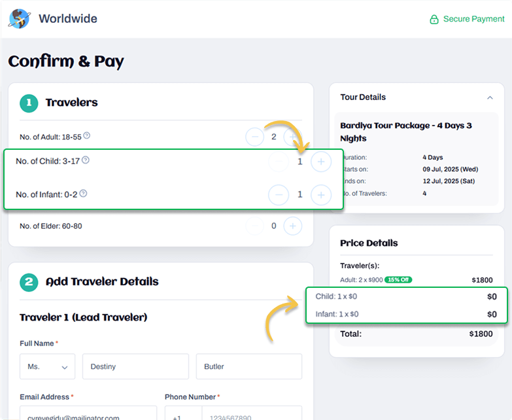Decrease number of infants with minus button
Screen dimensions: 512x420
click(x=279, y=195)
